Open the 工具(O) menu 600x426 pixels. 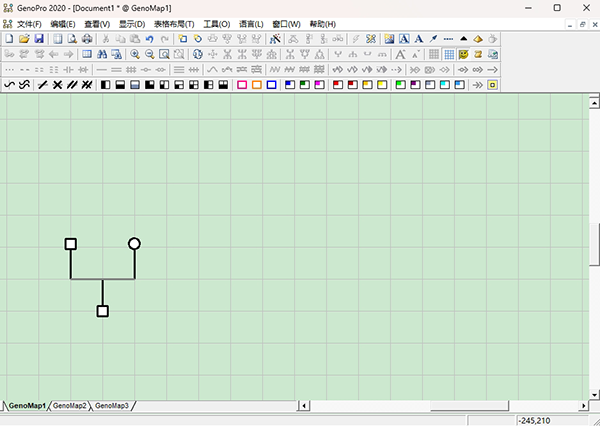click(217, 24)
